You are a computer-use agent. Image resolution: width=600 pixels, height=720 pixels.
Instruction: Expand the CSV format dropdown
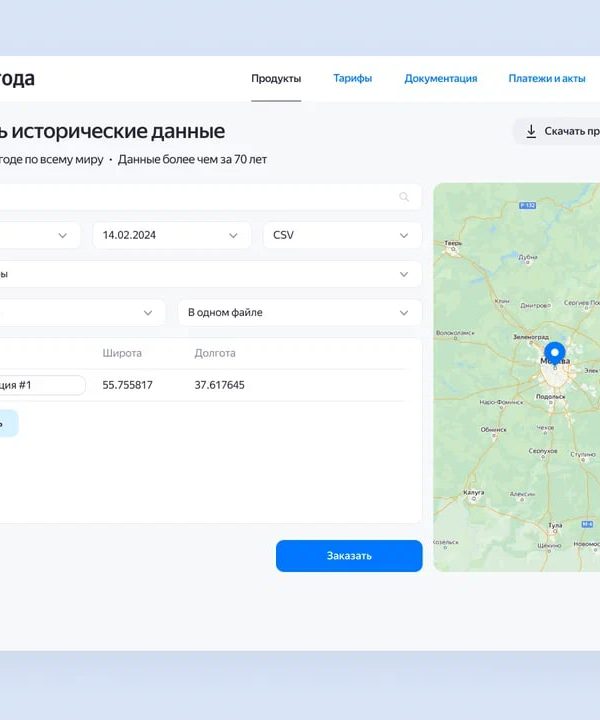point(341,235)
